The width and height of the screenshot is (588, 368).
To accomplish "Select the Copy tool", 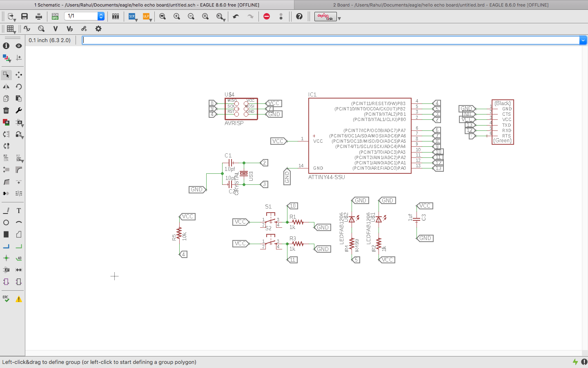I will tap(6, 99).
